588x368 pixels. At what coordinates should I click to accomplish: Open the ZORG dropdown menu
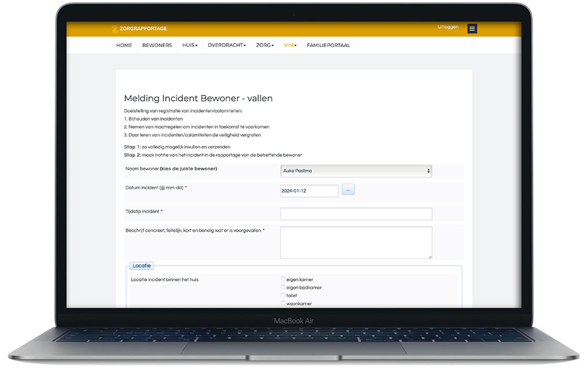[x=265, y=45]
